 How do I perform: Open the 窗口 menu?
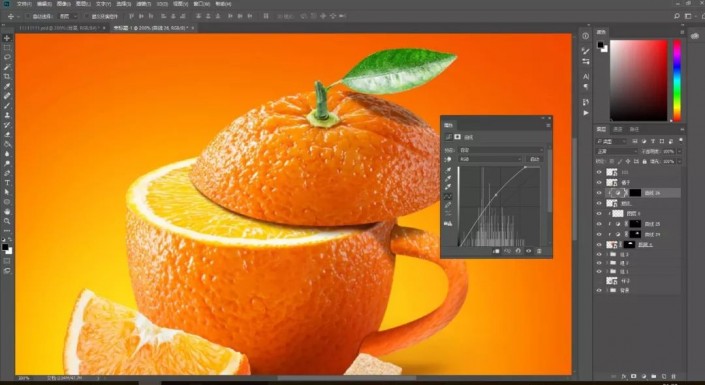200,4
